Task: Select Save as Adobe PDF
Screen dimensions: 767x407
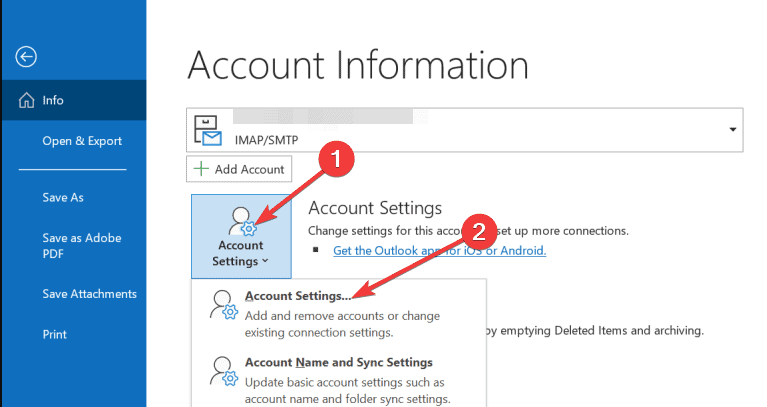Action: (82, 246)
